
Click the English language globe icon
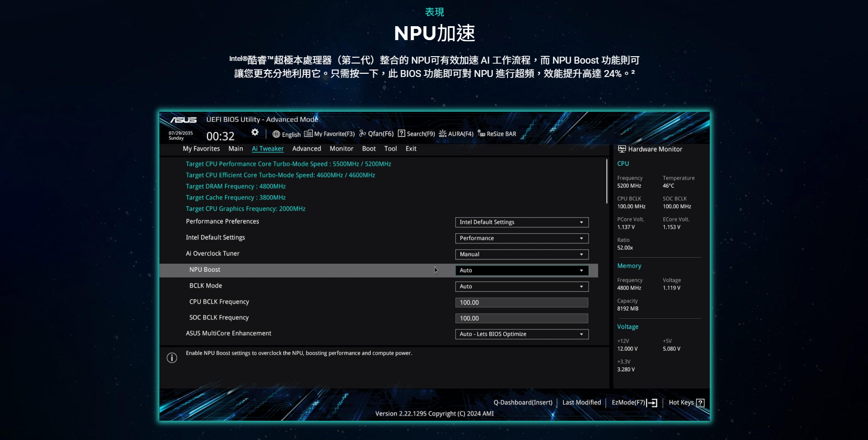(x=276, y=134)
